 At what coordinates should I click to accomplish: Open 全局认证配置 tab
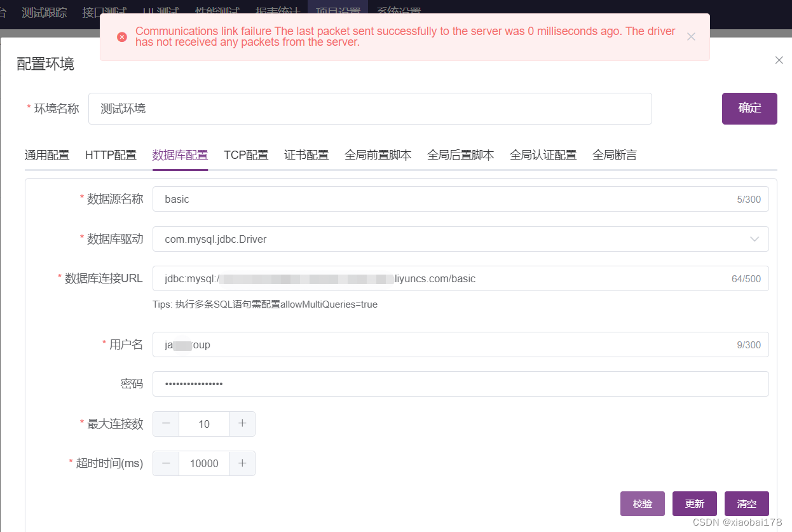coord(543,155)
